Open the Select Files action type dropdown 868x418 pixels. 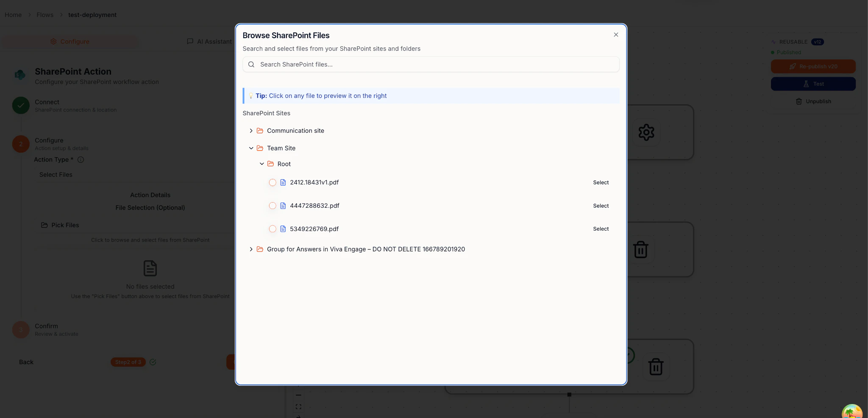[135, 175]
